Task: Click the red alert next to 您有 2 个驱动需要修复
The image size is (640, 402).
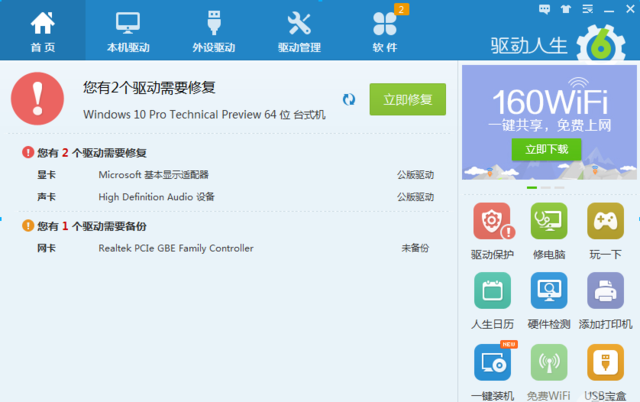Action: (28, 153)
